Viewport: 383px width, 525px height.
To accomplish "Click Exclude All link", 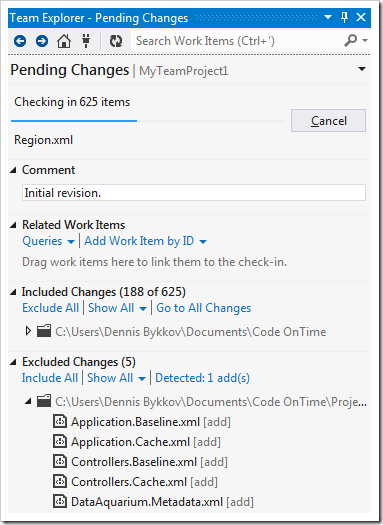I will (51, 308).
